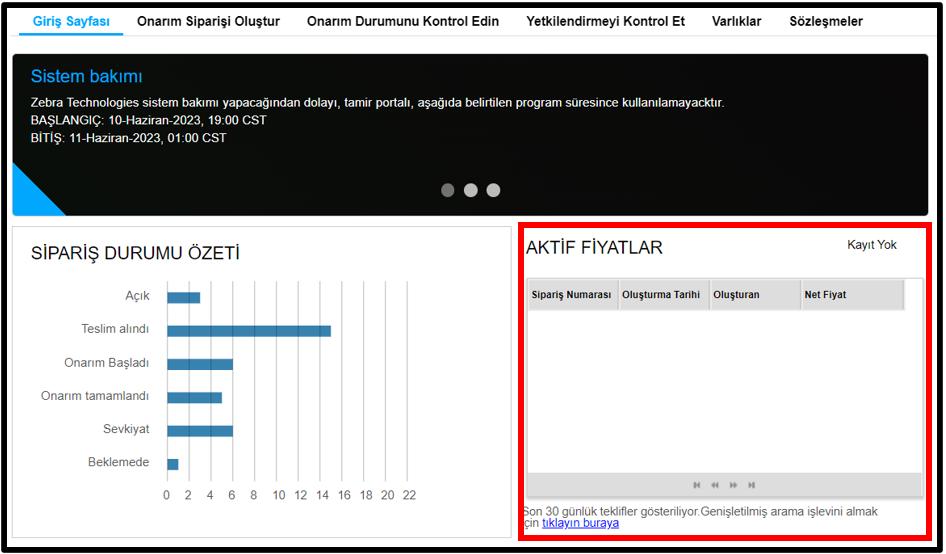The width and height of the screenshot is (946, 554).
Task: Click the Beklemede chart bar
Action: coord(173,464)
